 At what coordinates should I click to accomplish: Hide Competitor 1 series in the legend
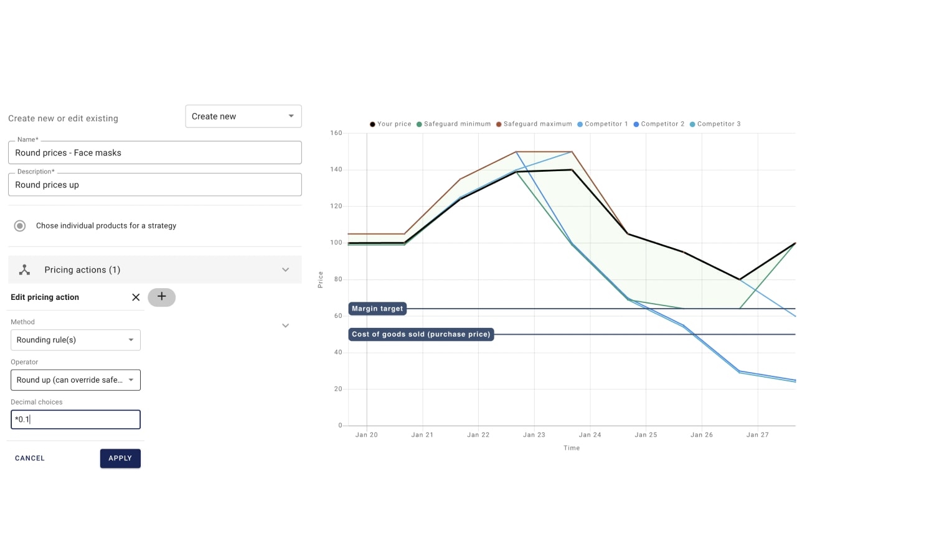[x=603, y=124]
